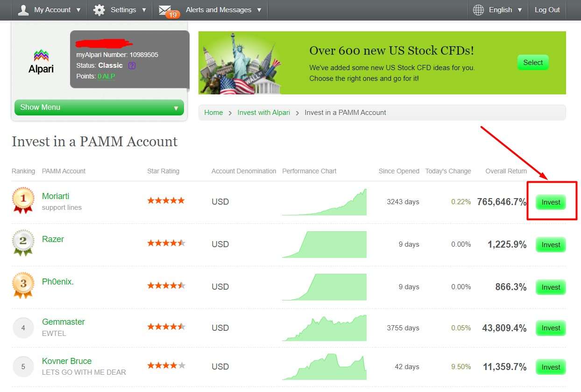The height and width of the screenshot is (392, 581).
Task: Click the Invest button for Kovner Bruce
Action: (551, 367)
